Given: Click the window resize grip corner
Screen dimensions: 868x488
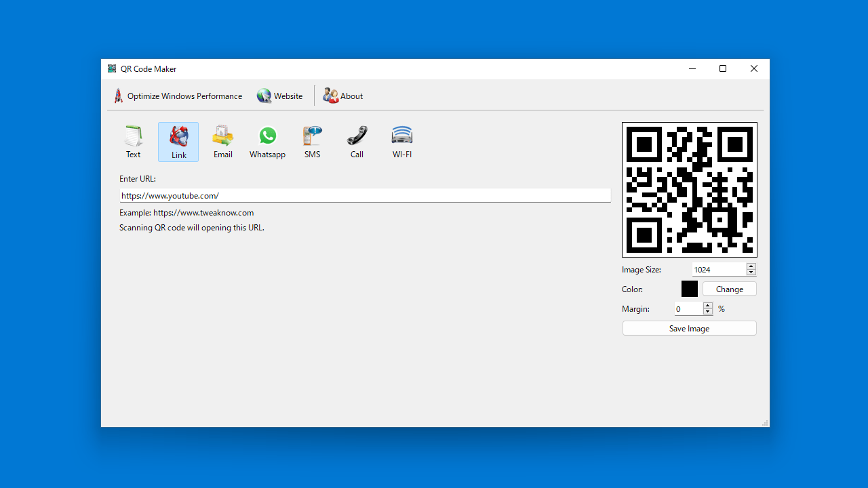Looking at the screenshot, I should 765,423.
